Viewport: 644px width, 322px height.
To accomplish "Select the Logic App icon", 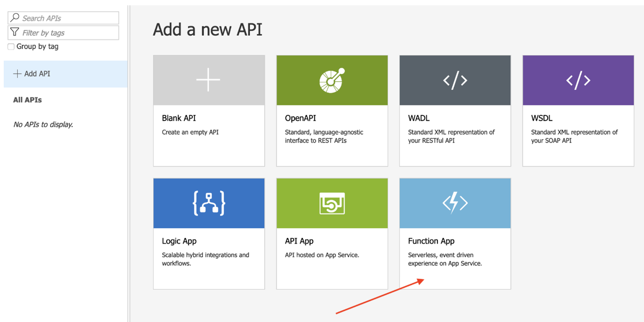I will [208, 203].
